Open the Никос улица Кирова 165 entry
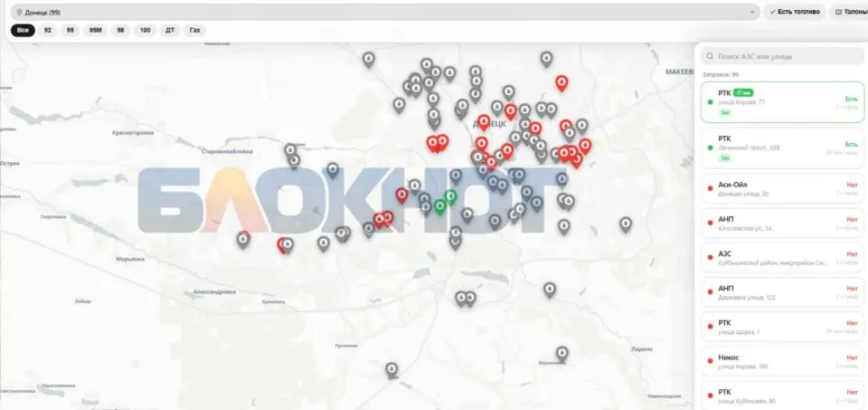 782,361
